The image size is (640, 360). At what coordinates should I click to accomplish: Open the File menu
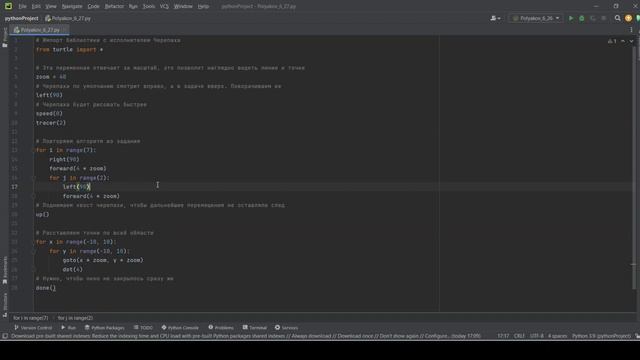click(x=22, y=6)
